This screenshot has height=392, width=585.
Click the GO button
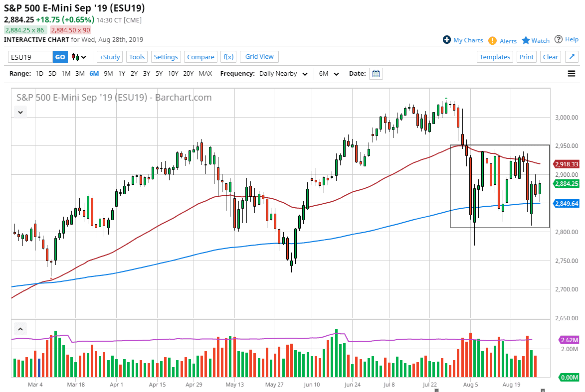coord(60,57)
